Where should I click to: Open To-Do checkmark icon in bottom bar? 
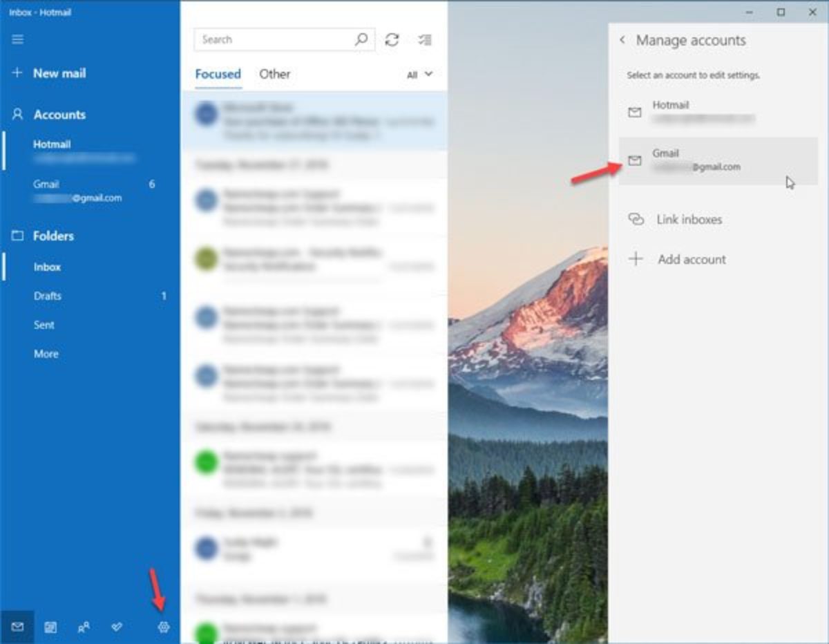(117, 627)
